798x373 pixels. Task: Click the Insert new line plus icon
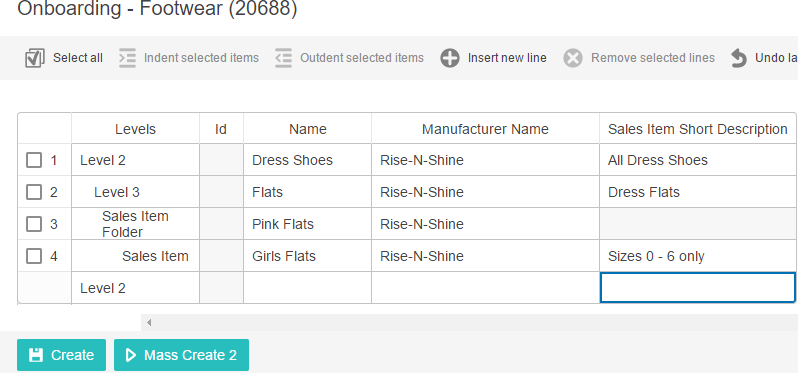point(450,58)
